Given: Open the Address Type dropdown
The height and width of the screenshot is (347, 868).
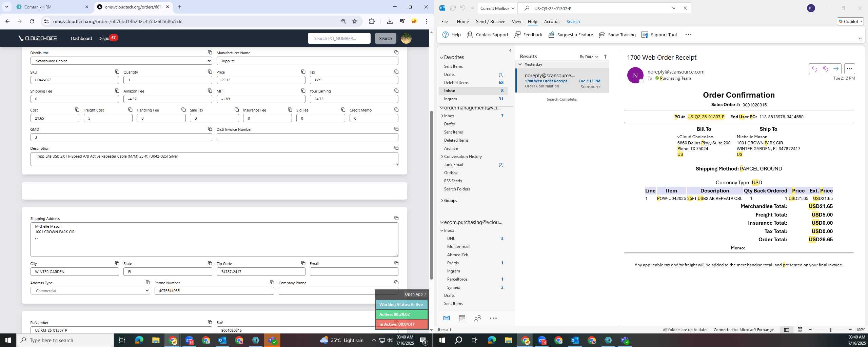Looking at the screenshot, I should (x=90, y=290).
